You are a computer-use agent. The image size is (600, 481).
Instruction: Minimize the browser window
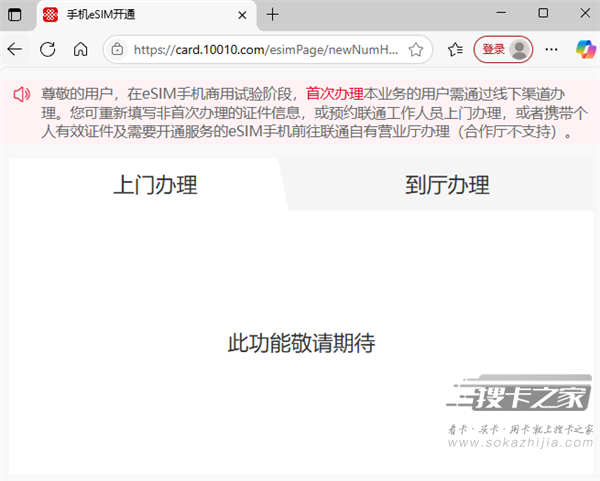[x=501, y=13]
